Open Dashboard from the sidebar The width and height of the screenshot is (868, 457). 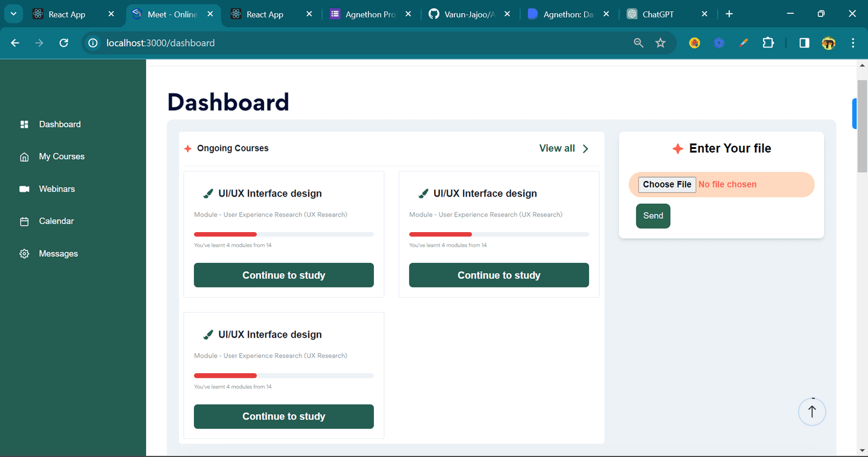(60, 124)
